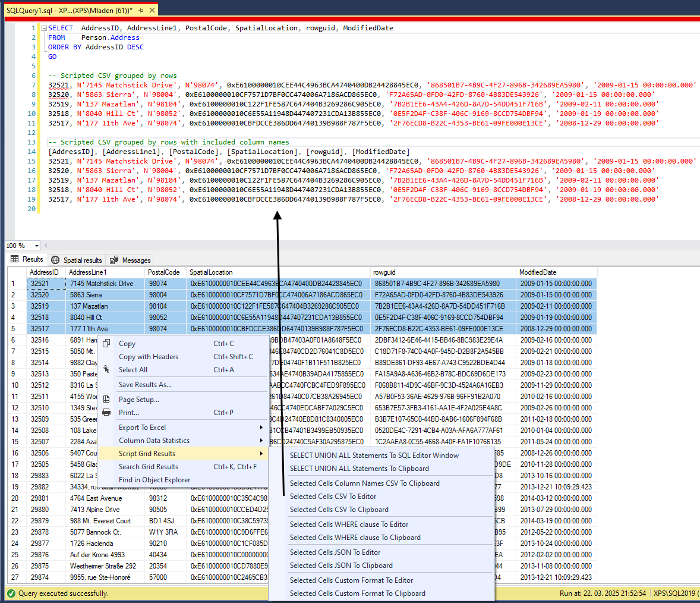Pin the SQLQuery1.sql document tab

coord(141,10)
